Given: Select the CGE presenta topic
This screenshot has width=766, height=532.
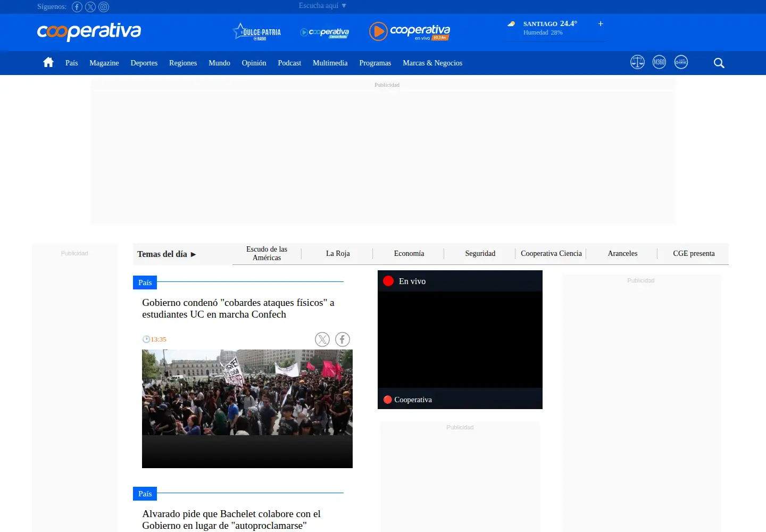Looking at the screenshot, I should (694, 253).
